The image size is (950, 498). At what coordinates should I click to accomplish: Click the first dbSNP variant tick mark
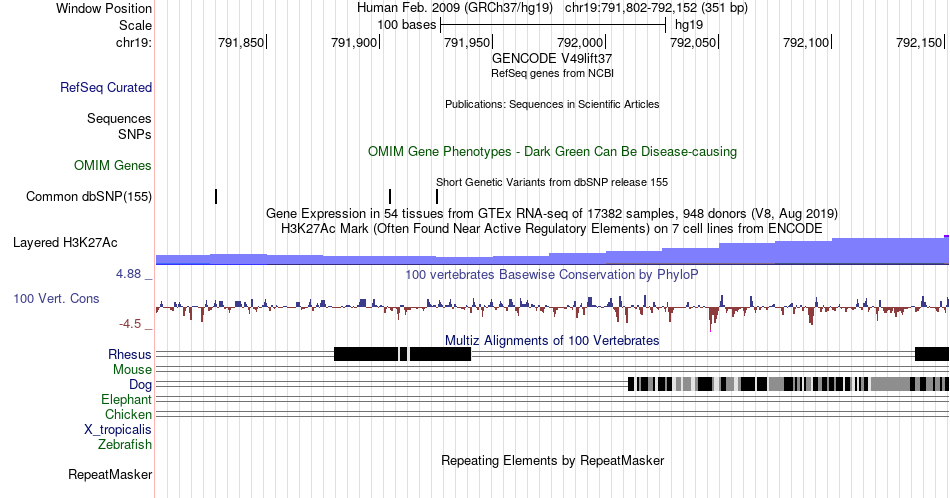click(216, 196)
